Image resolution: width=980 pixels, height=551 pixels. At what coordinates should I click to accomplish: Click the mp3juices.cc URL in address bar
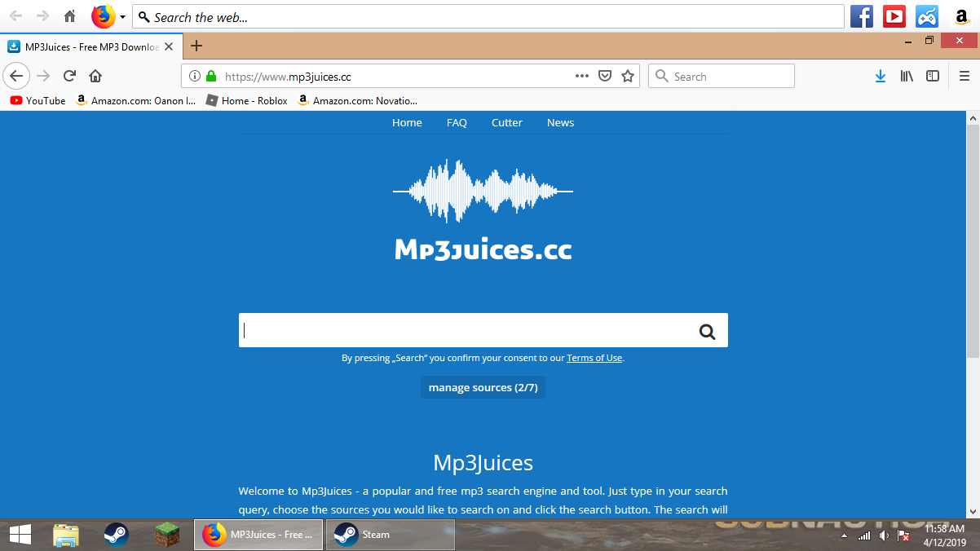pos(288,77)
